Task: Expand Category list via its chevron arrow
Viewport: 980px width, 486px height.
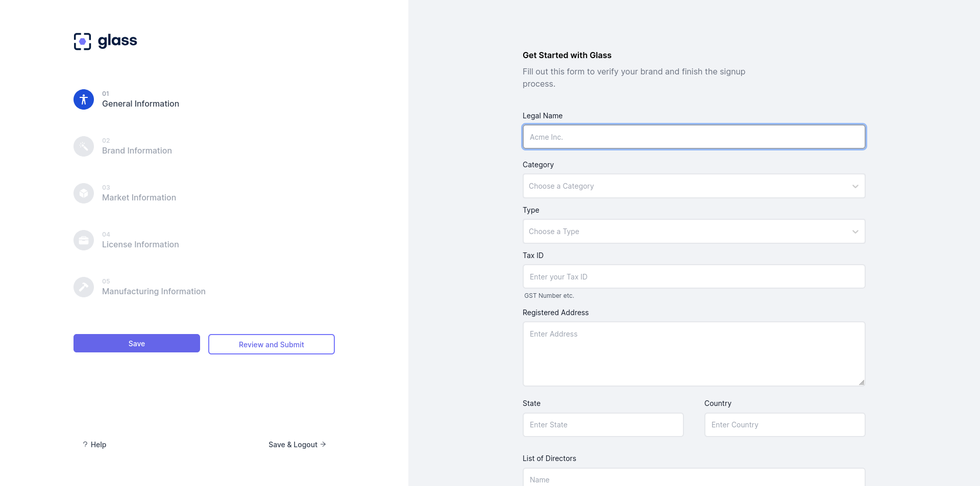Action: click(x=855, y=186)
